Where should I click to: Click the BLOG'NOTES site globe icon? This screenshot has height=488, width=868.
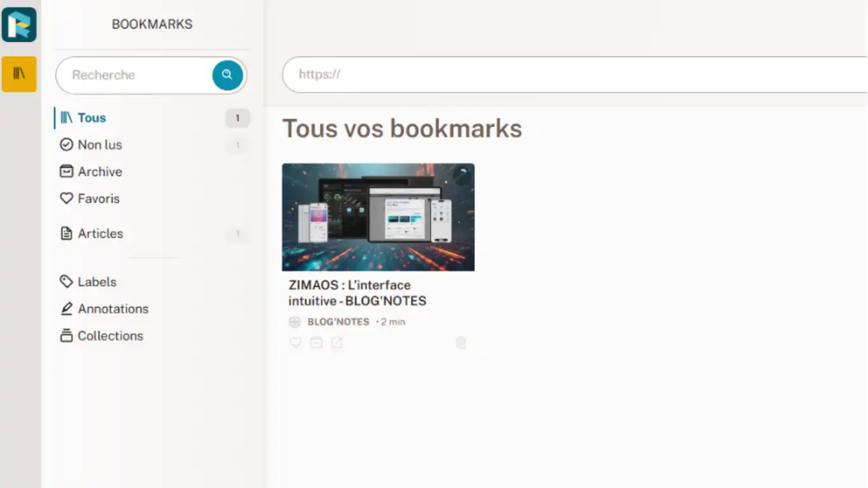coord(295,322)
